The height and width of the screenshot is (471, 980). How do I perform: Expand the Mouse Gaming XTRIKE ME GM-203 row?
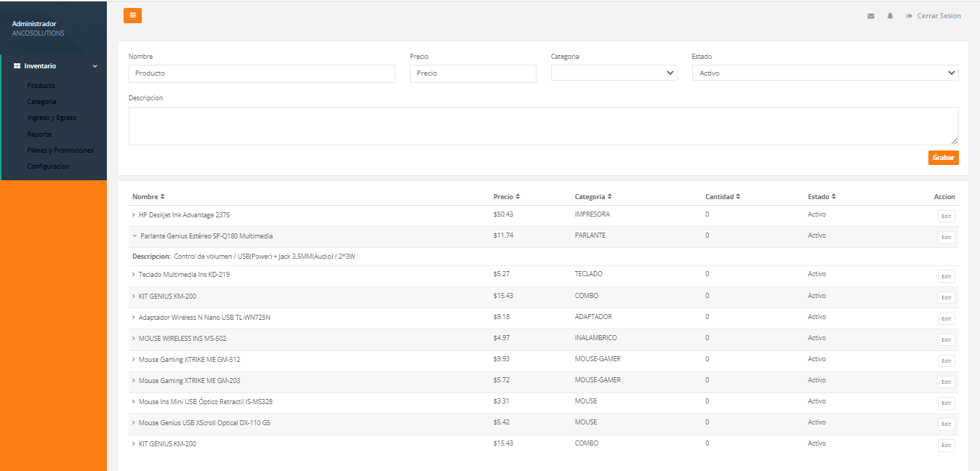click(x=134, y=381)
